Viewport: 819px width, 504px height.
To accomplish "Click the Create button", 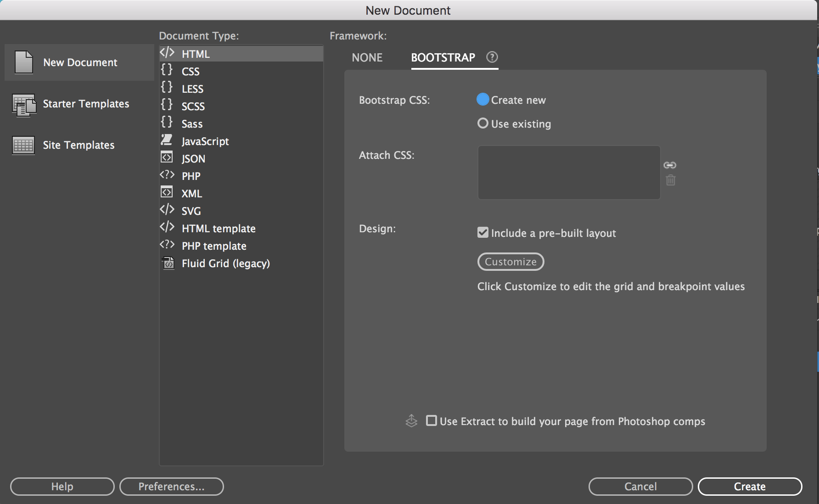I will 750,487.
